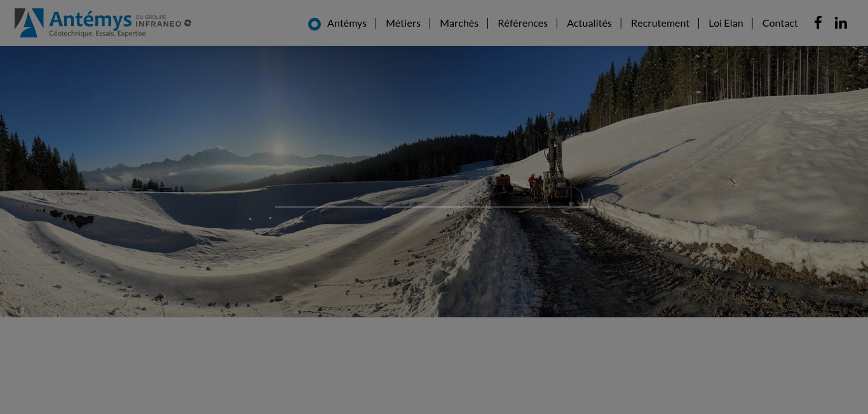Screen dimensions: 868x414
Task: Open the Facebook page icon
Action: point(818,23)
